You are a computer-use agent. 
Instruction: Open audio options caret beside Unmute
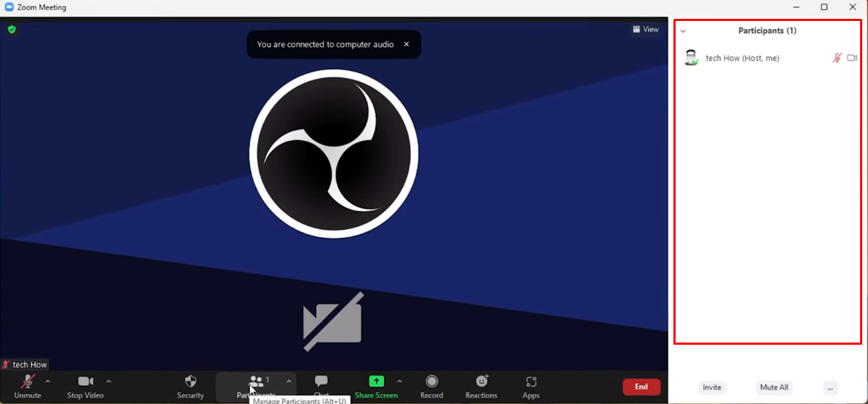(48, 381)
